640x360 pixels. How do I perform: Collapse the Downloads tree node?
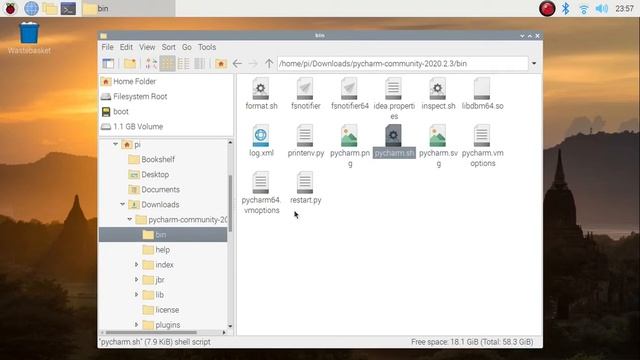(122, 204)
